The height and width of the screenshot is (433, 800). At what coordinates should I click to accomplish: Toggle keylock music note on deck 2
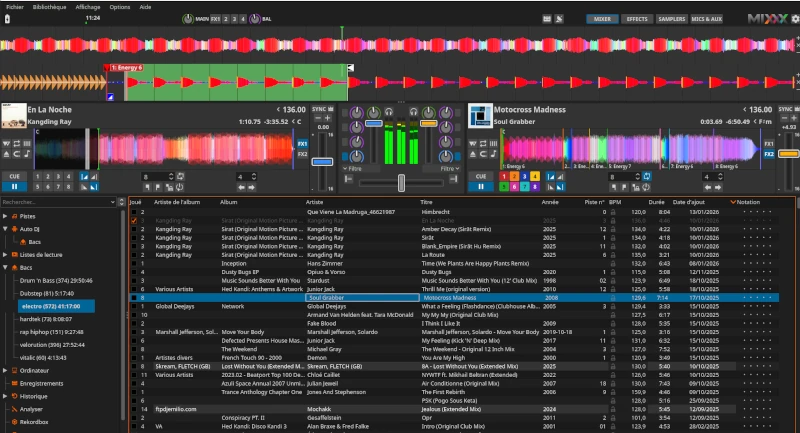[493, 154]
